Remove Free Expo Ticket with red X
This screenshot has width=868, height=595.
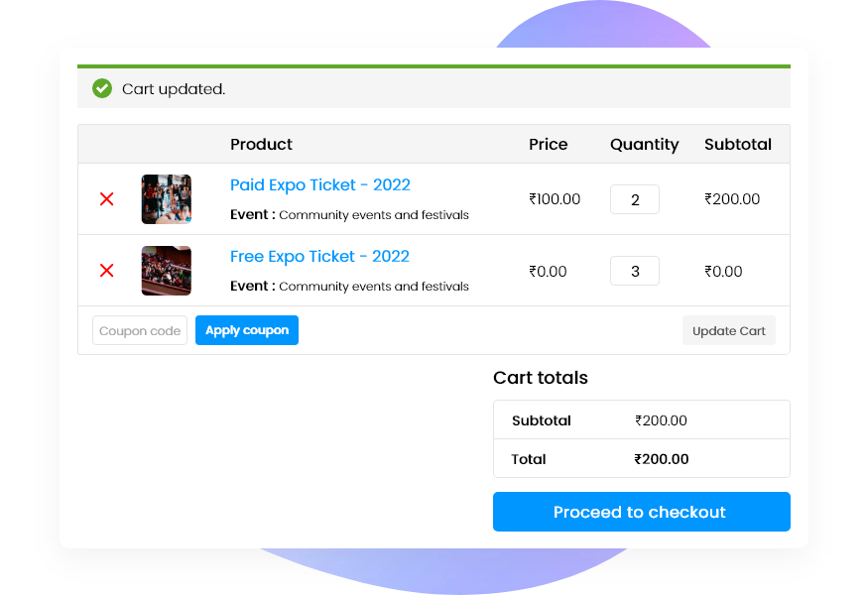(106, 270)
